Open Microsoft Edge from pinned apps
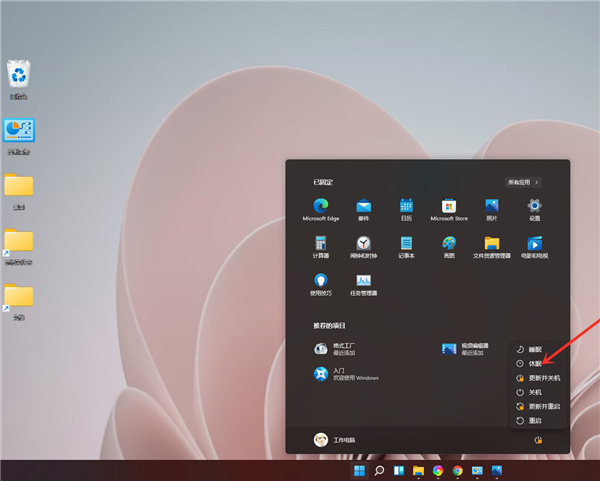Screen dimensions: 600x481 321,206
